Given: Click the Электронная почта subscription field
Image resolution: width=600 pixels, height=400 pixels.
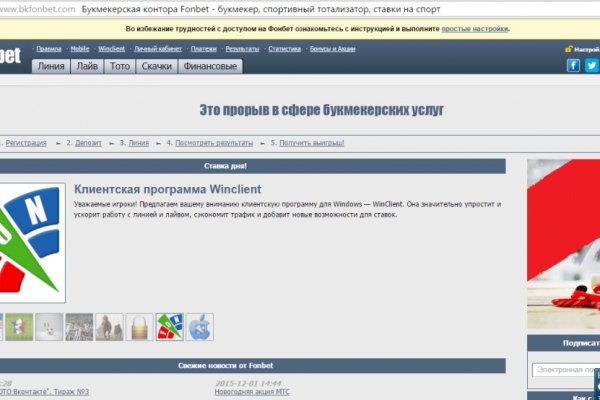Looking at the screenshot, I should (x=566, y=370).
